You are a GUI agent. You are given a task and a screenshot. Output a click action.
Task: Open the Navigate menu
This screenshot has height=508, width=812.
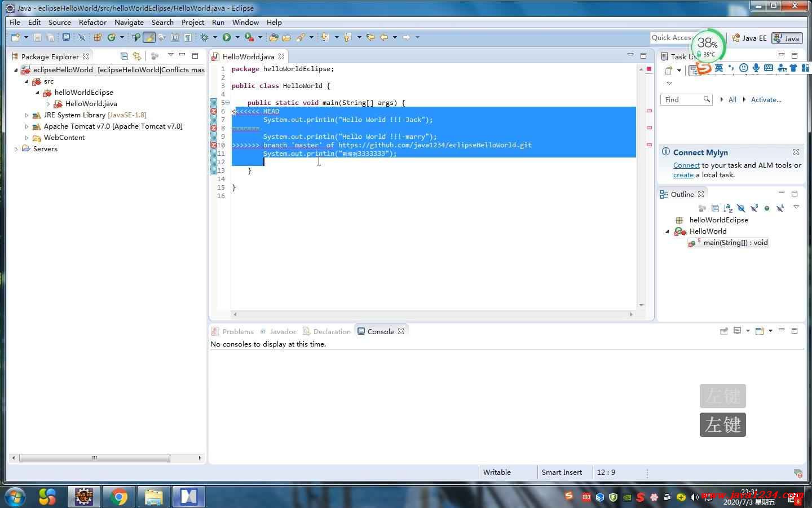click(129, 23)
